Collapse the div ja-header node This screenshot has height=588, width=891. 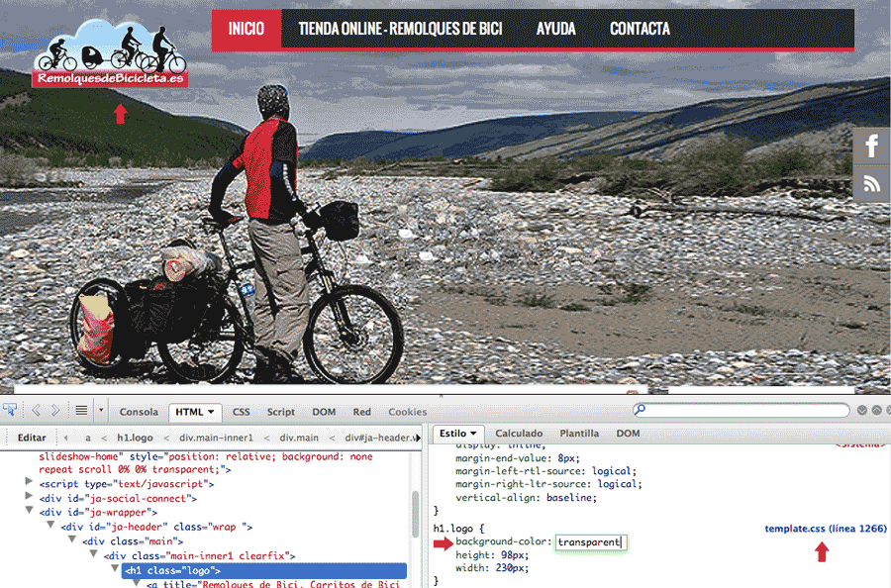click(x=50, y=525)
